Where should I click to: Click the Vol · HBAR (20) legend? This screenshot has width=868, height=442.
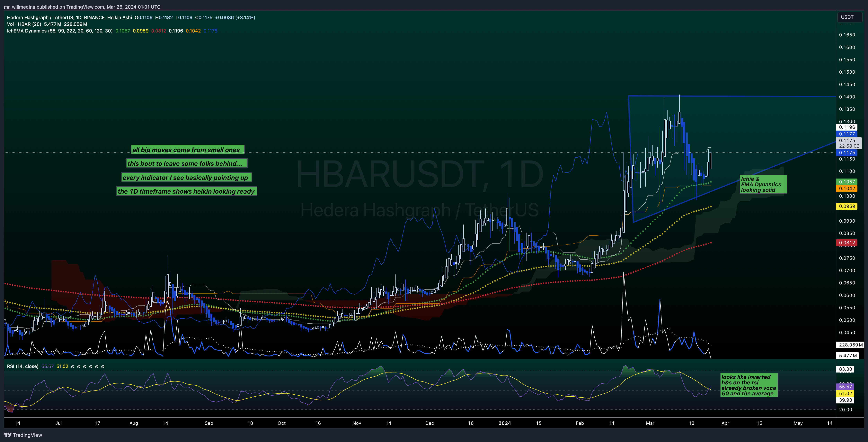(x=24, y=24)
